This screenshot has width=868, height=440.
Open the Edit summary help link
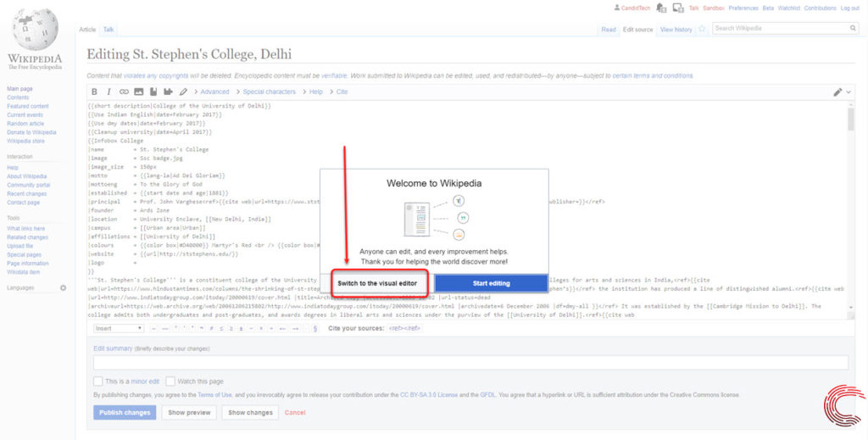click(x=113, y=348)
